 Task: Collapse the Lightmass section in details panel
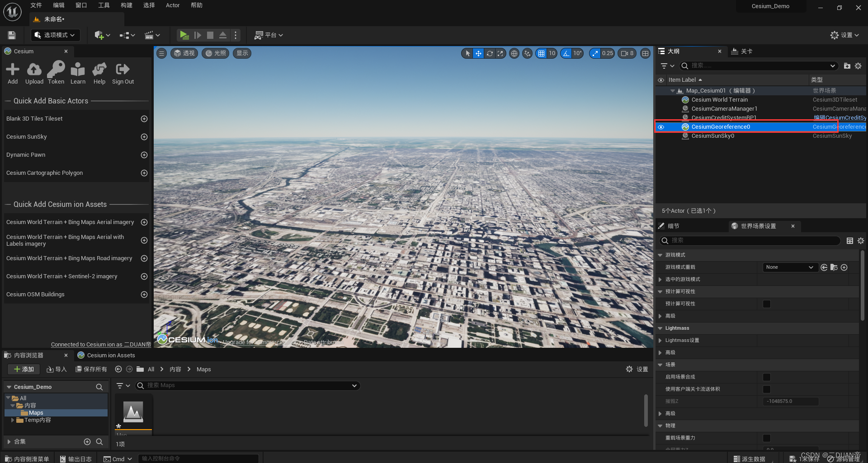pos(660,328)
